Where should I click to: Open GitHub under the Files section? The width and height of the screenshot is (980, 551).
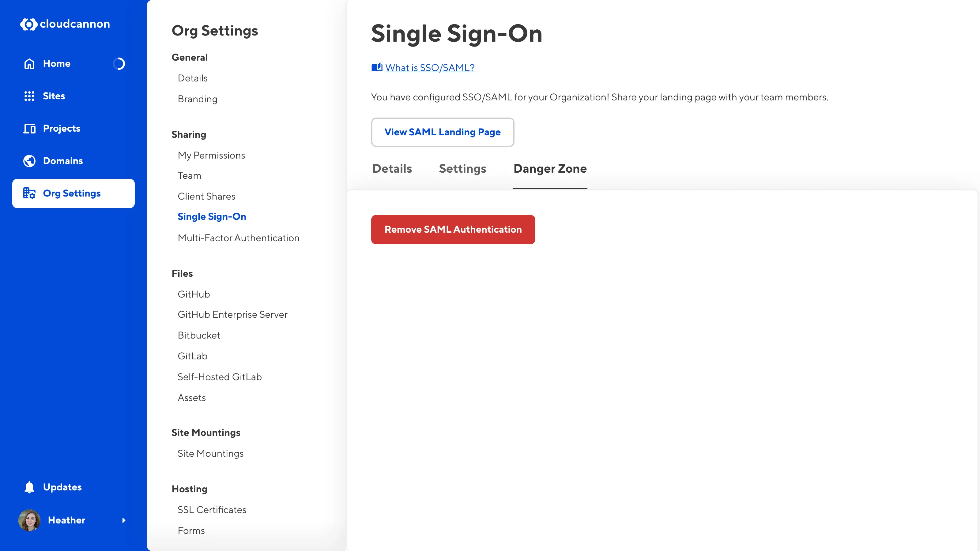pos(194,294)
